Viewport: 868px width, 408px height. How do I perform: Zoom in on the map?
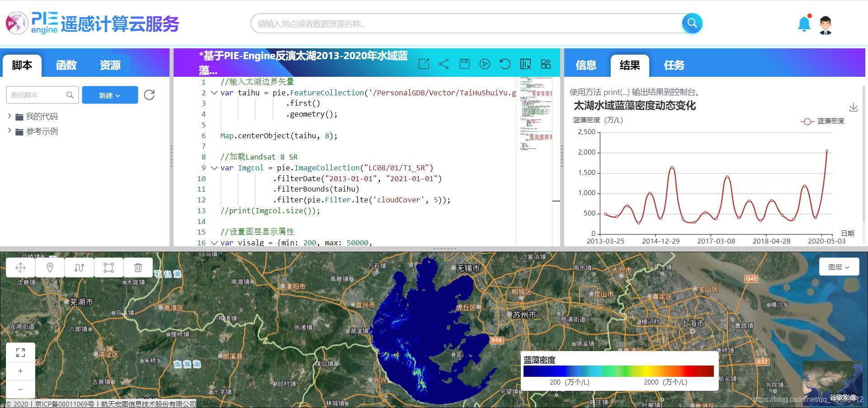[20, 371]
